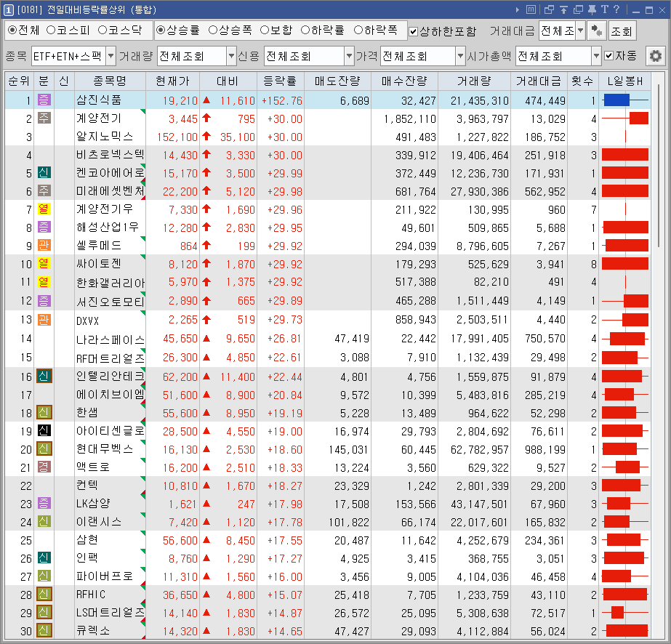Click the brown 주 badge in 계양전기 row

[44, 118]
